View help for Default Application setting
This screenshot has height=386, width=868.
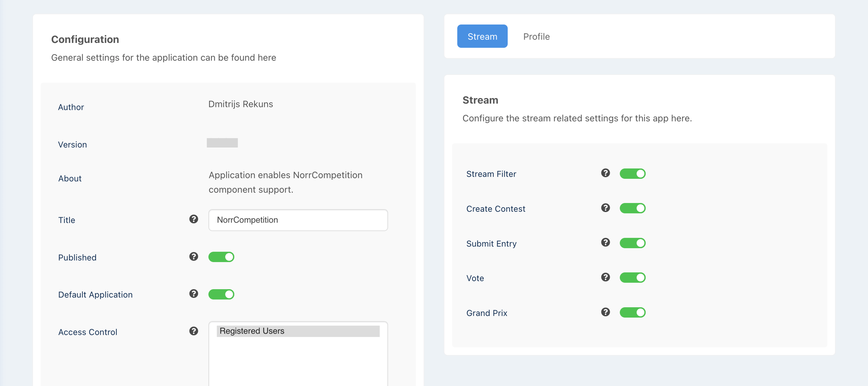click(x=193, y=294)
